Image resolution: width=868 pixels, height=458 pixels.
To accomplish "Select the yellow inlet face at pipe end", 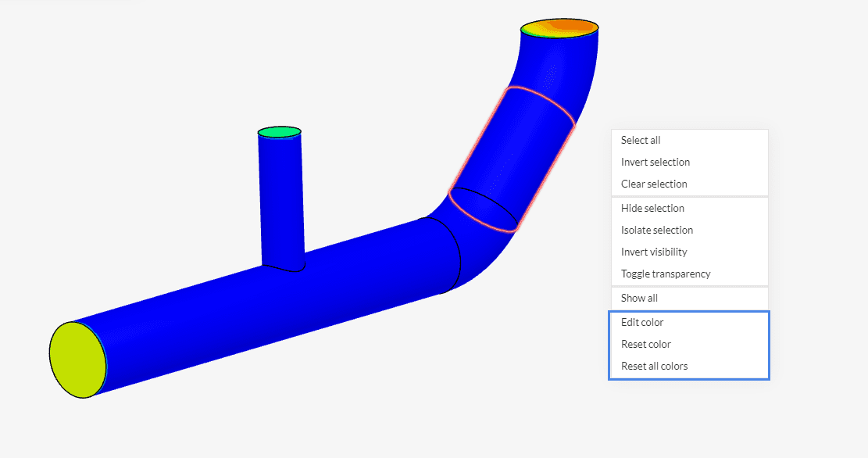I will coord(77,360).
